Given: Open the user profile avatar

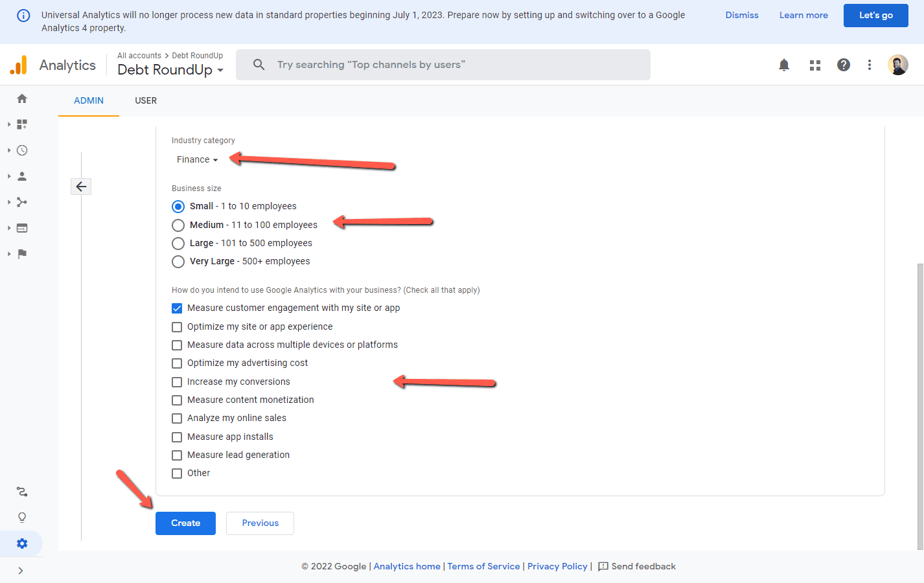Looking at the screenshot, I should (898, 65).
